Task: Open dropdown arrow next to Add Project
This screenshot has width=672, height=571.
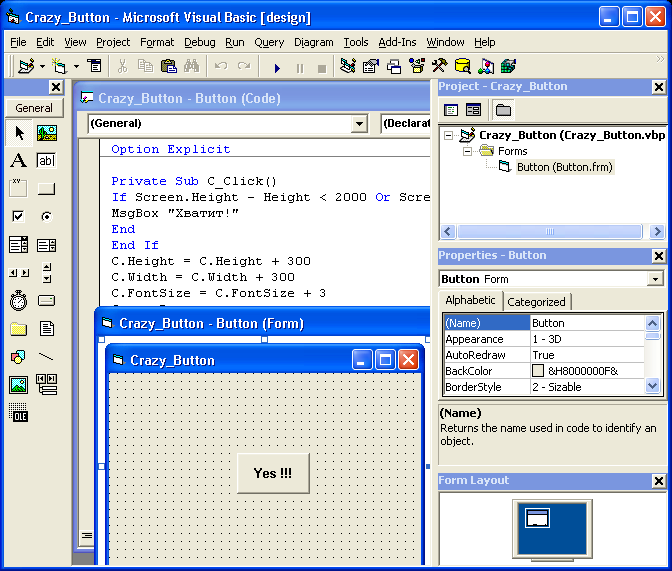Action: (42, 66)
